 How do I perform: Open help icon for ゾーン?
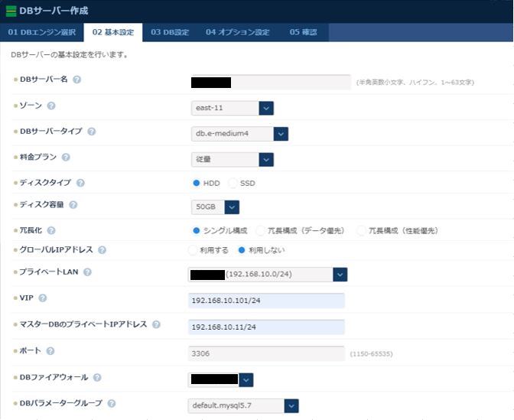tap(51, 106)
